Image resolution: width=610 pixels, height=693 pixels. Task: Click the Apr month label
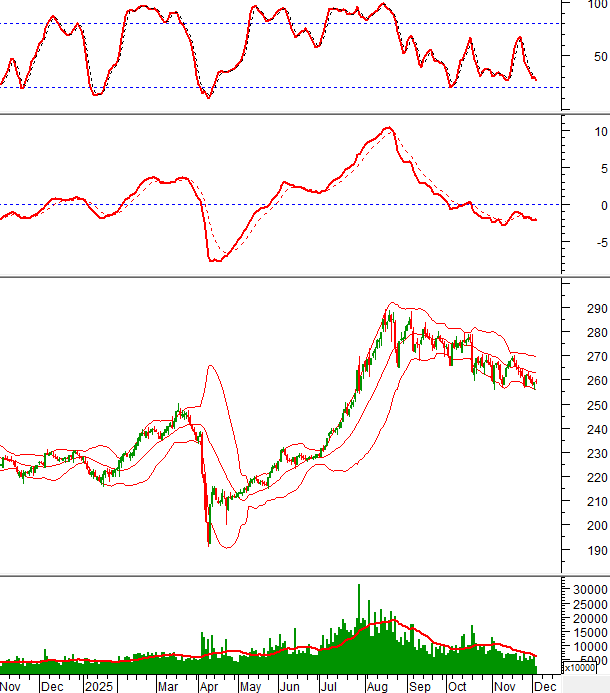point(209,687)
